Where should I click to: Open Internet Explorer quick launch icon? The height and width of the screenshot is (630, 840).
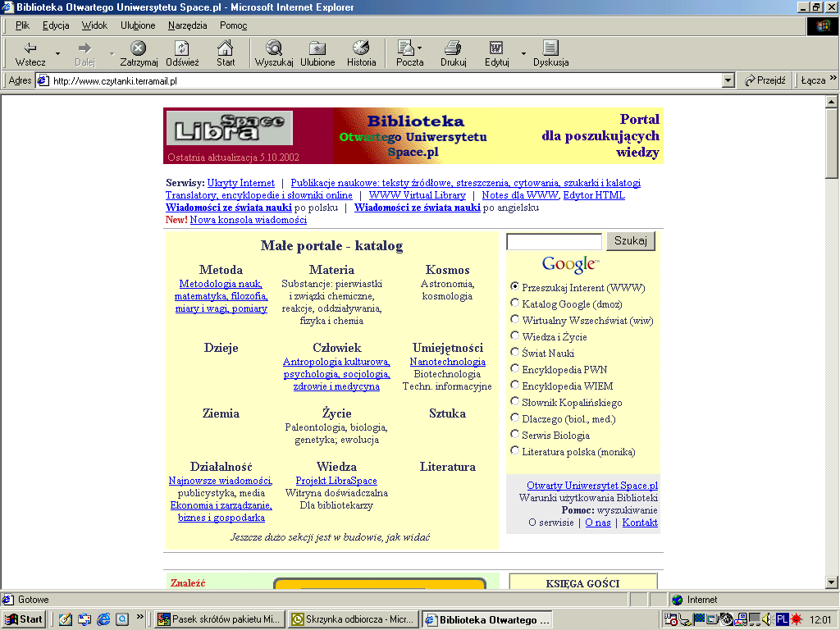coord(103,619)
